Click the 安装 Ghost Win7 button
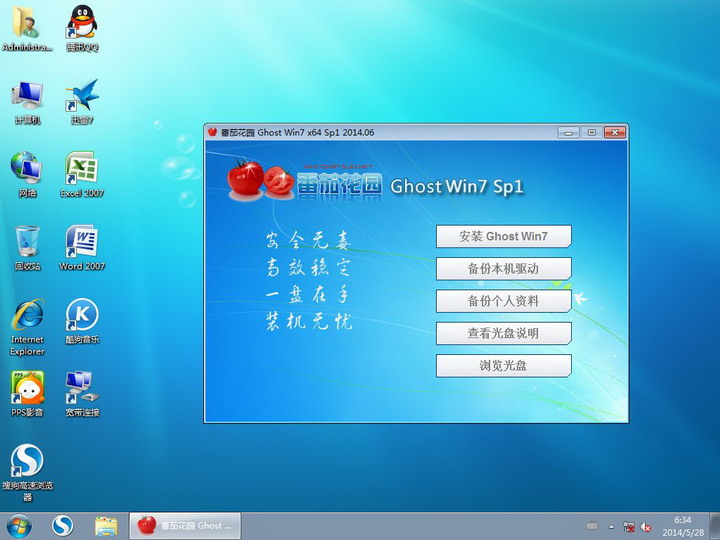Screen dimensions: 720x540 pyautogui.click(x=503, y=236)
